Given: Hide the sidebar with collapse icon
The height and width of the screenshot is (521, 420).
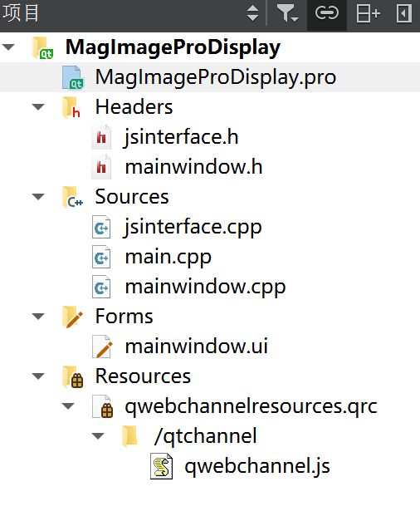Looking at the screenshot, I should (x=404, y=13).
